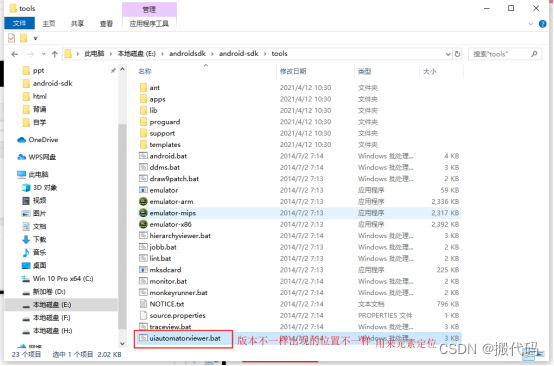
Task: Sort by the 修改日期 column header
Action: (293, 71)
